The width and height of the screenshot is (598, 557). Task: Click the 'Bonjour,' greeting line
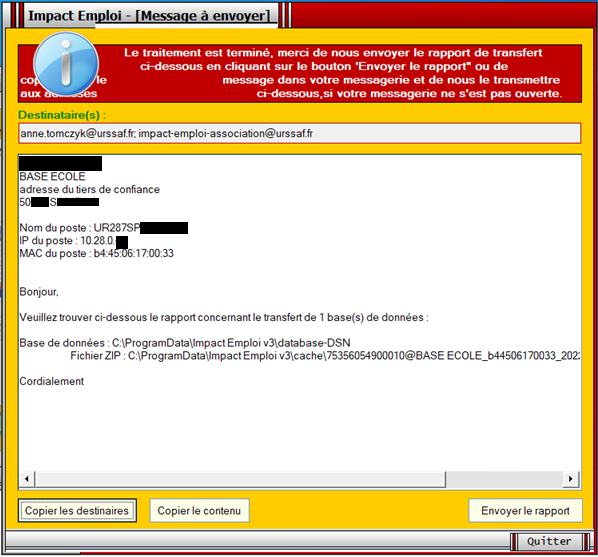pyautogui.click(x=39, y=292)
